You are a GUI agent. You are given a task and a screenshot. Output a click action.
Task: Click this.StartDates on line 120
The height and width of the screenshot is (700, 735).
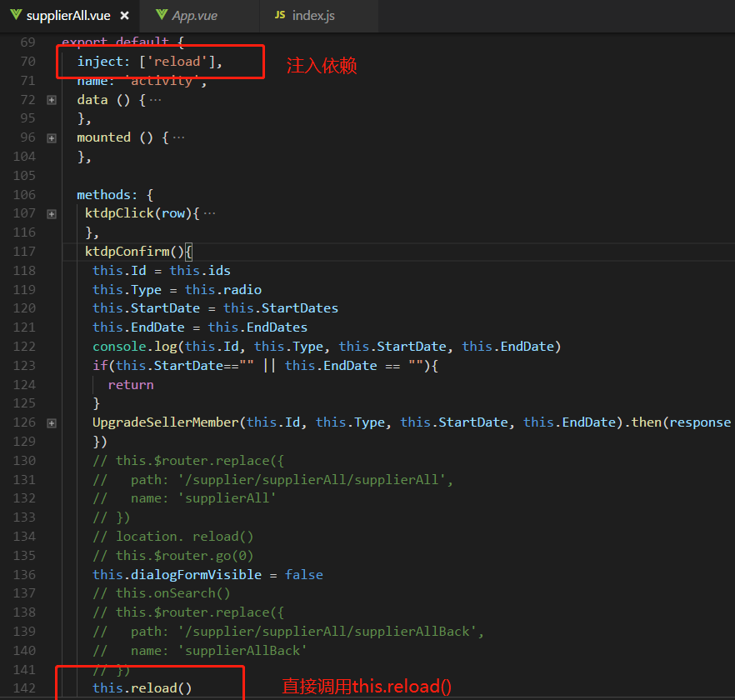[281, 308]
